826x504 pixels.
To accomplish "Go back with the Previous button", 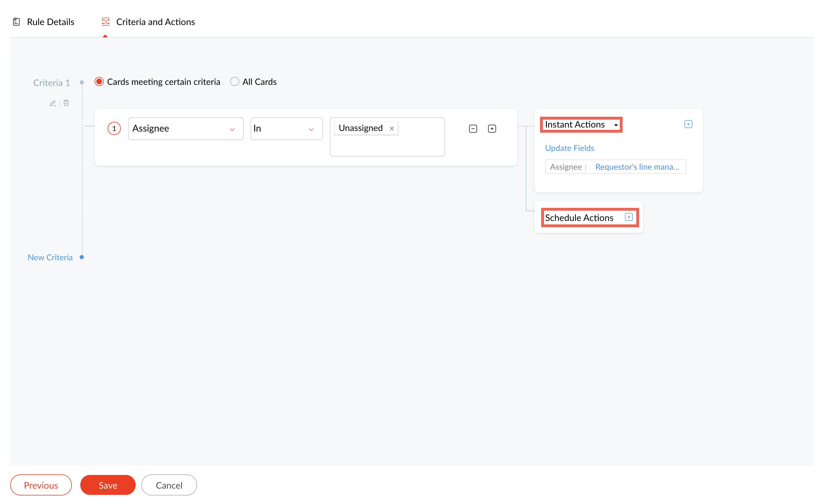I will pos(41,485).
